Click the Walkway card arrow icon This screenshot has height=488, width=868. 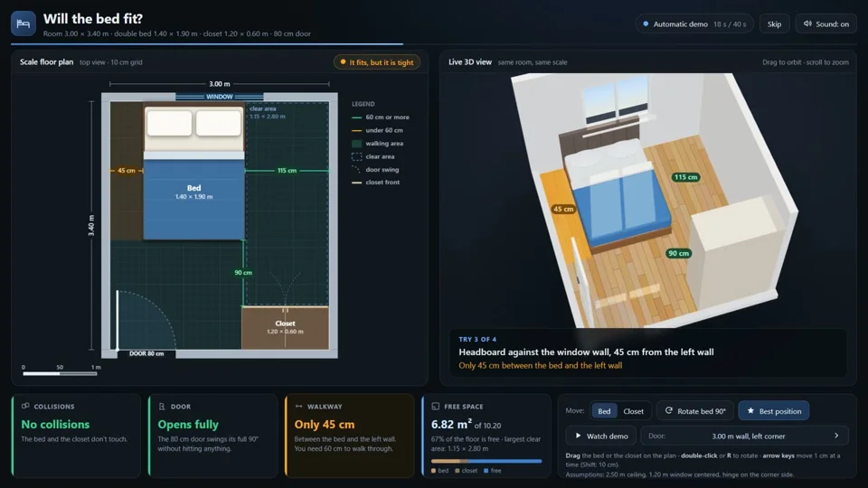pos(299,406)
